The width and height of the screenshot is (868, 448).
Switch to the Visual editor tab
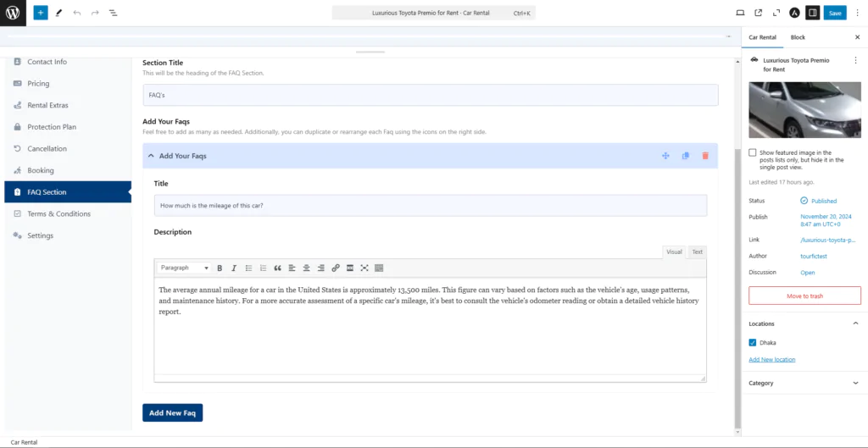click(x=674, y=252)
